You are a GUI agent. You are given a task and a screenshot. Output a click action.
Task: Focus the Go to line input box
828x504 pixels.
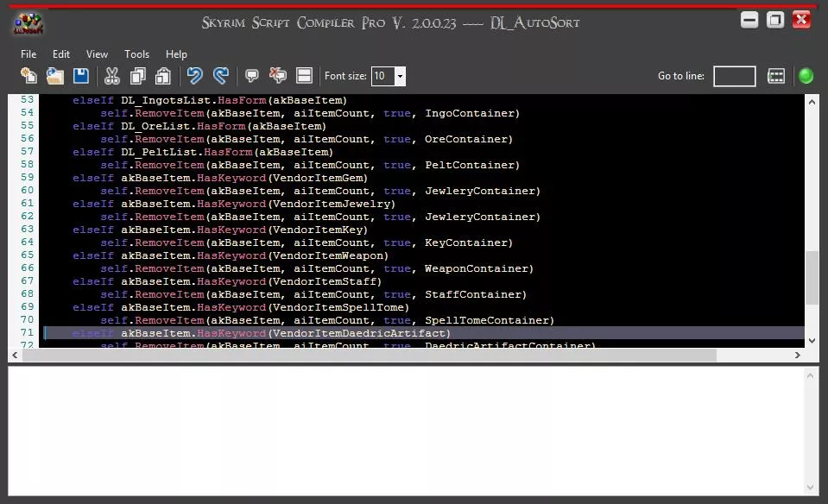734,76
